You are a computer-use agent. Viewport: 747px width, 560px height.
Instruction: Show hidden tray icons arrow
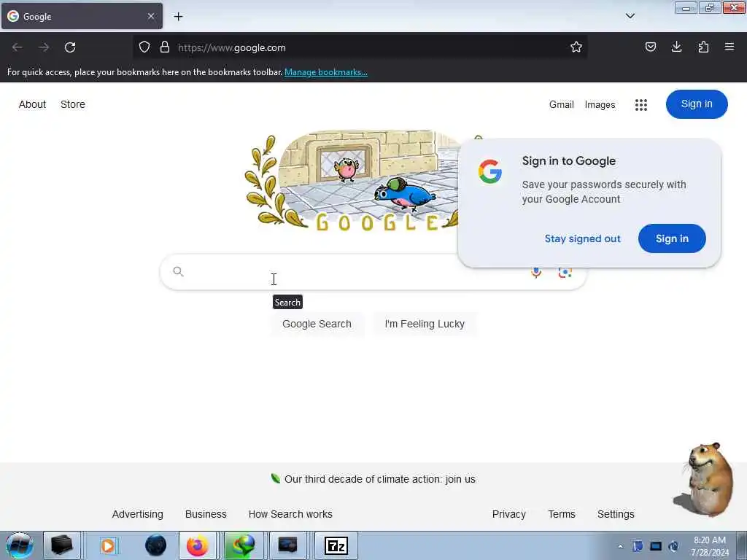(620, 546)
